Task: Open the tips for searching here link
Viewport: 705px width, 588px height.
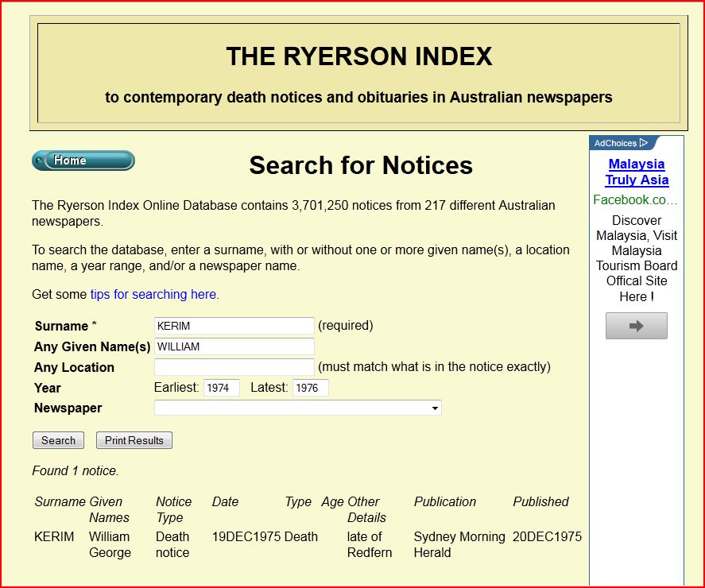Action: (x=153, y=295)
